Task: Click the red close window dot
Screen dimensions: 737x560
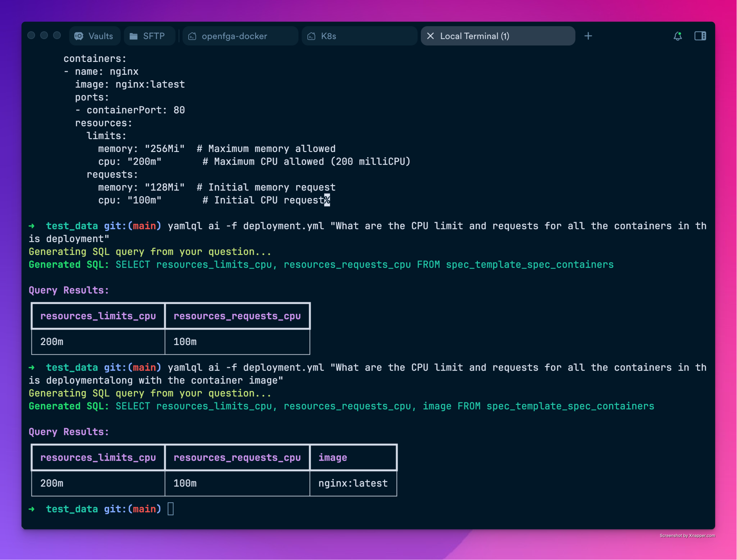Action: coord(31,35)
